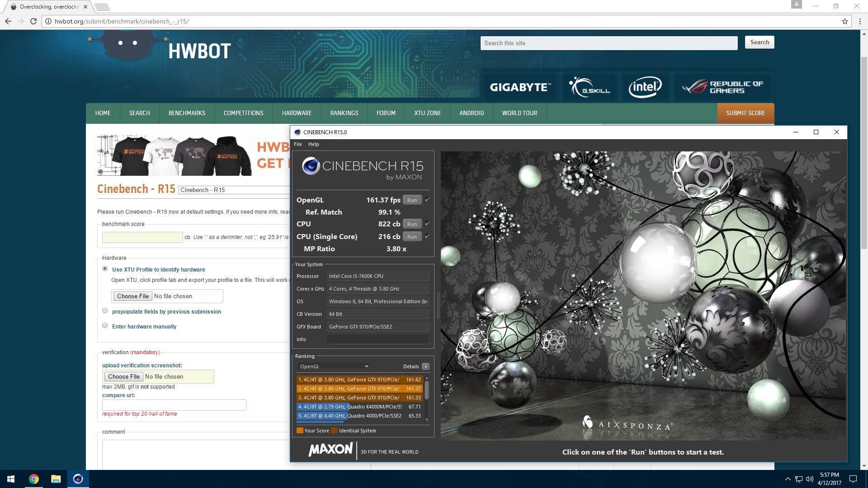Click the browser forward arrow

tap(21, 21)
